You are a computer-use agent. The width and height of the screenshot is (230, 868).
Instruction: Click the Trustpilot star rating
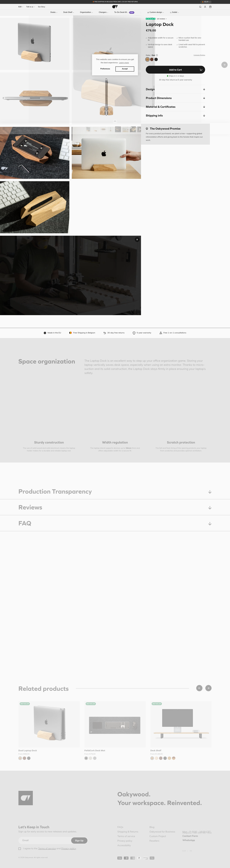(151, 19)
